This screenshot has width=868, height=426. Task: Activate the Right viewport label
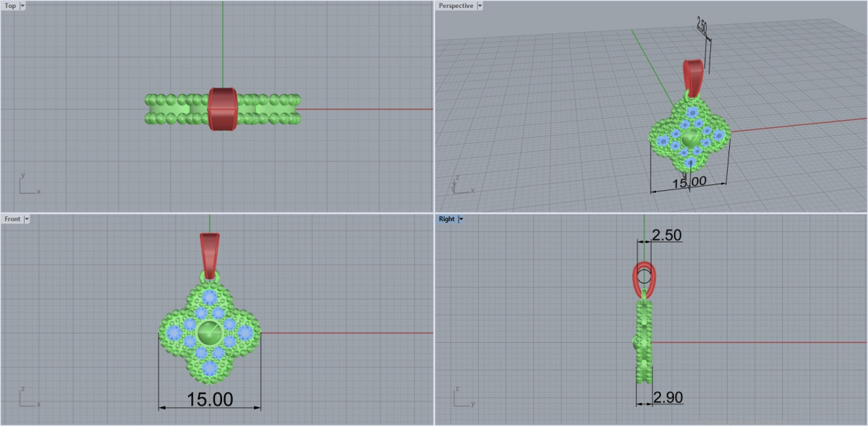(x=446, y=218)
